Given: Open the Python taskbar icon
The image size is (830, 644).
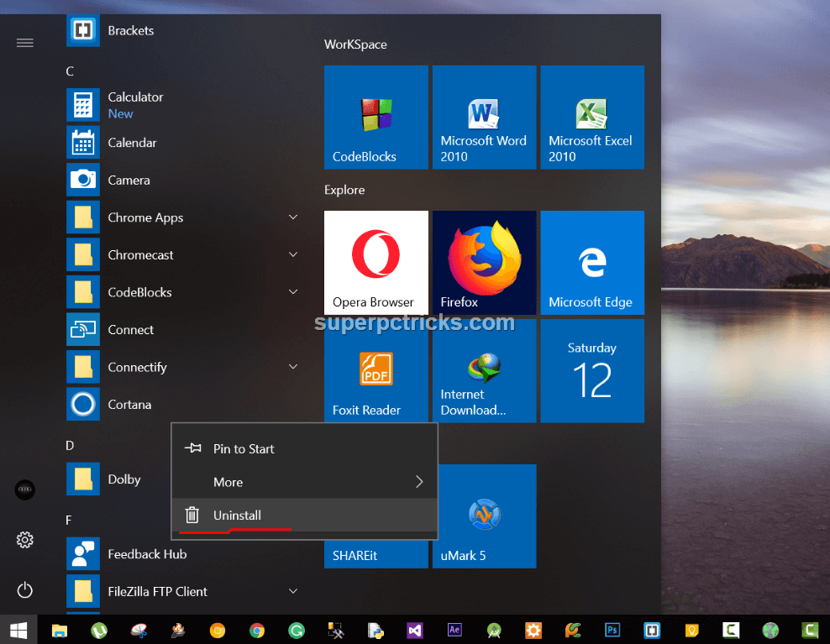Looking at the screenshot, I should [x=376, y=631].
